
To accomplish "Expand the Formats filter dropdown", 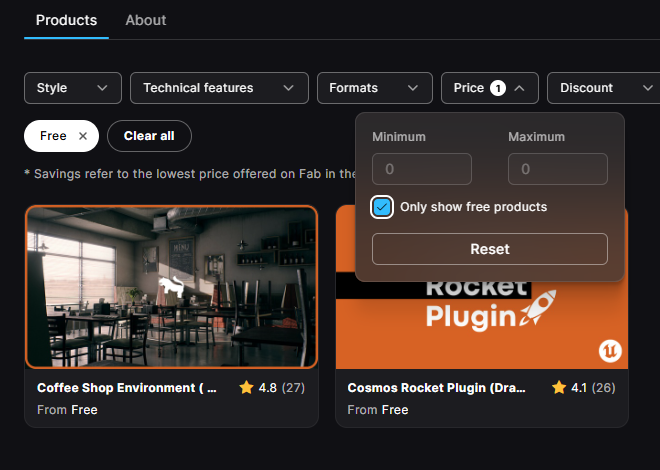I will 375,88.
